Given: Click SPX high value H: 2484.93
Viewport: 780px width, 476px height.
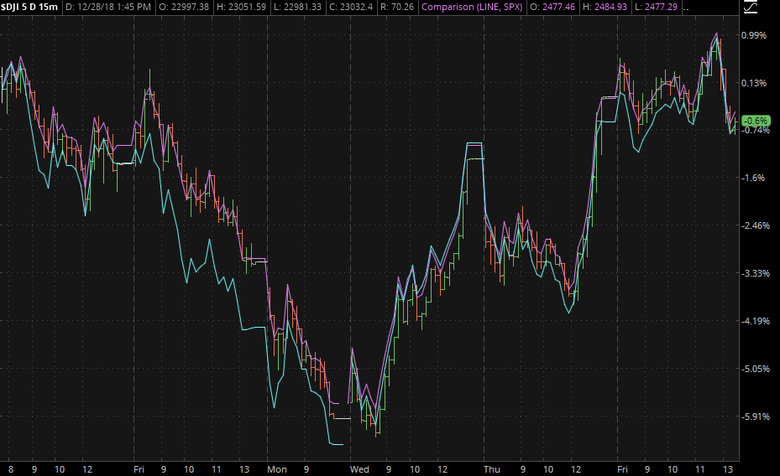Looking at the screenshot, I should pos(605,7).
